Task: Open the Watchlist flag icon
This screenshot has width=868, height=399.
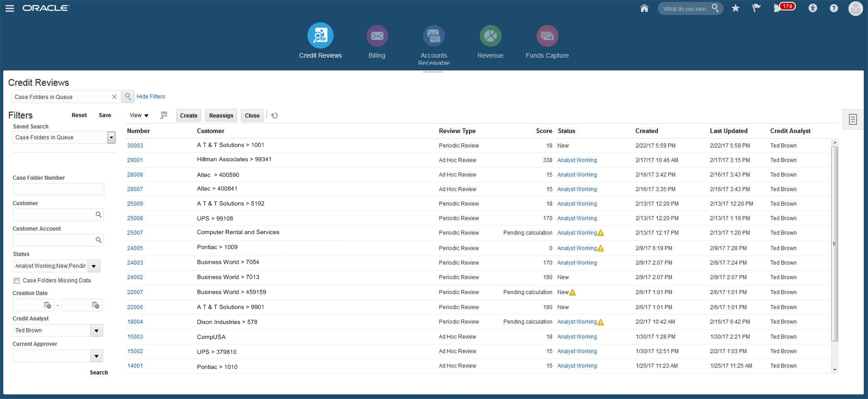Action: [x=756, y=8]
